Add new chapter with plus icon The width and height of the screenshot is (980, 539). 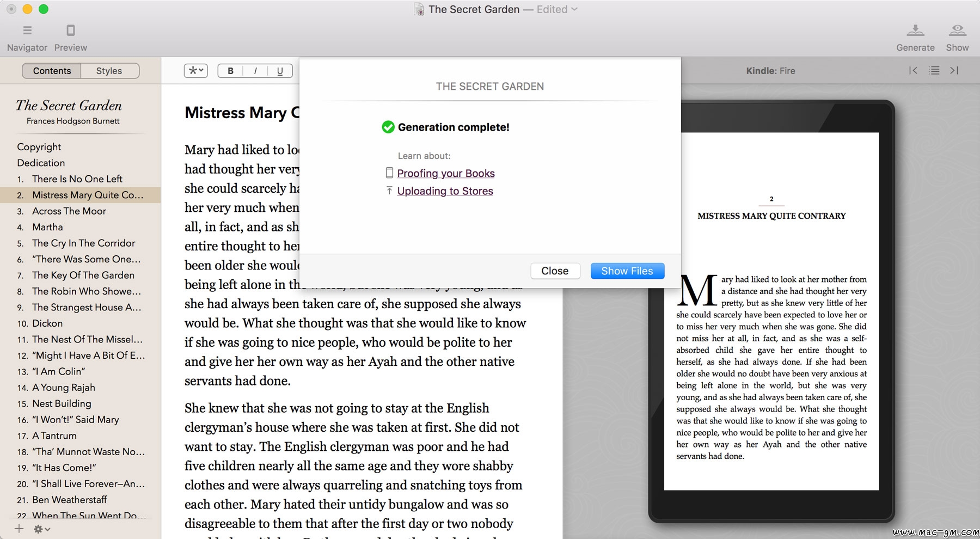(19, 528)
